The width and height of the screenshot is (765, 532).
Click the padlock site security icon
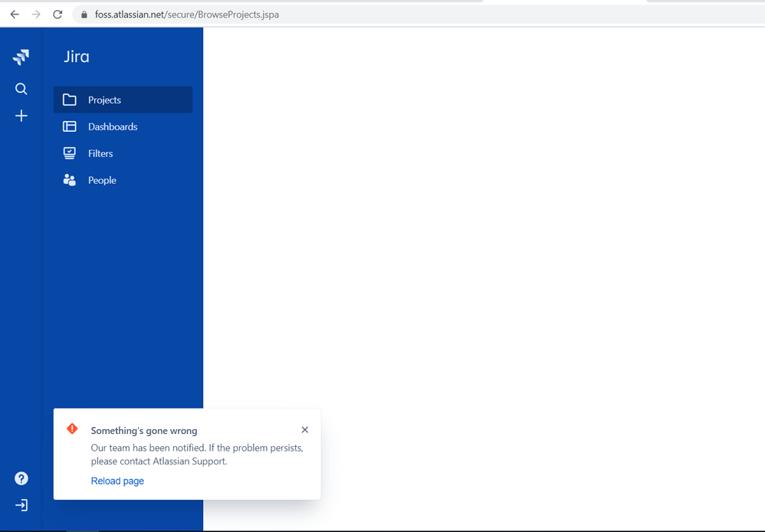pyautogui.click(x=84, y=15)
